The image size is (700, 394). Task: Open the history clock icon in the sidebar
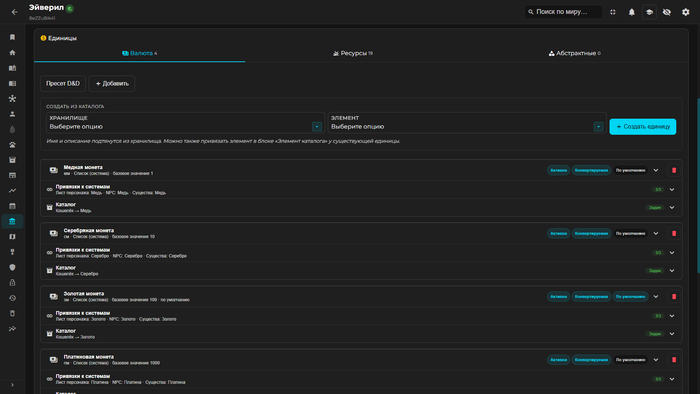[x=12, y=298]
